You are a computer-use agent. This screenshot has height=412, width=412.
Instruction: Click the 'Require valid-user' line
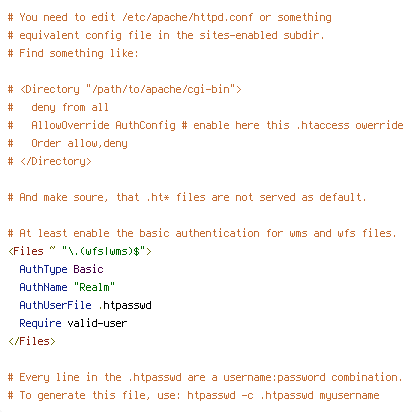pyautogui.click(x=73, y=323)
